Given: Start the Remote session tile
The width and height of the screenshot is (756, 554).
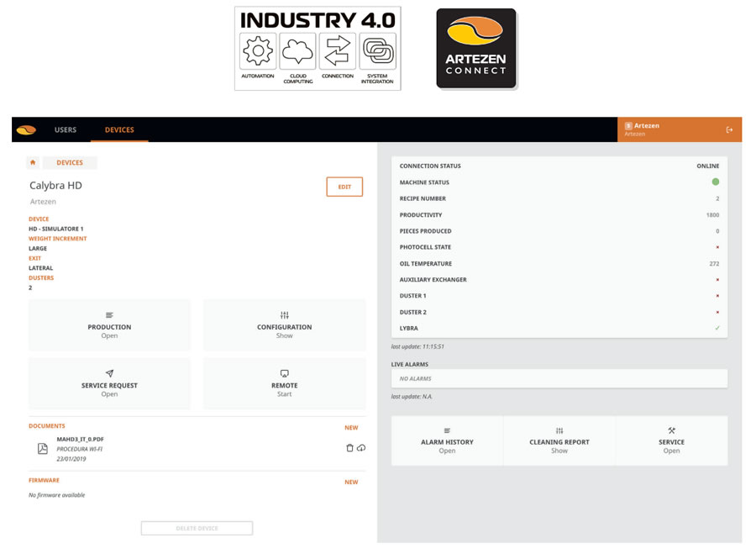Looking at the screenshot, I should (285, 383).
